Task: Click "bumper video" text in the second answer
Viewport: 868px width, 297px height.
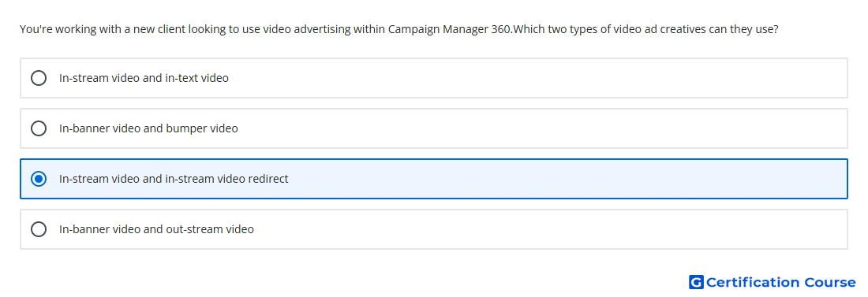Action: 204,128
